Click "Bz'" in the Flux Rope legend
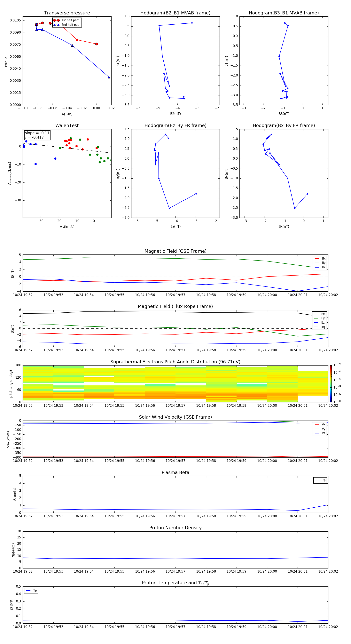 point(323,323)
